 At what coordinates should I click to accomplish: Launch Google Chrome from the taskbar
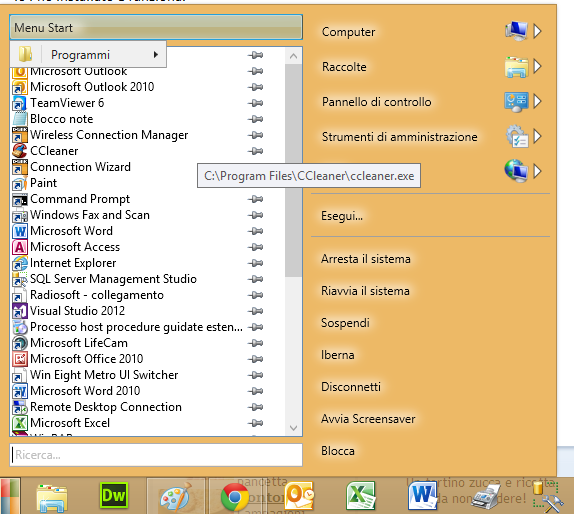(x=235, y=497)
